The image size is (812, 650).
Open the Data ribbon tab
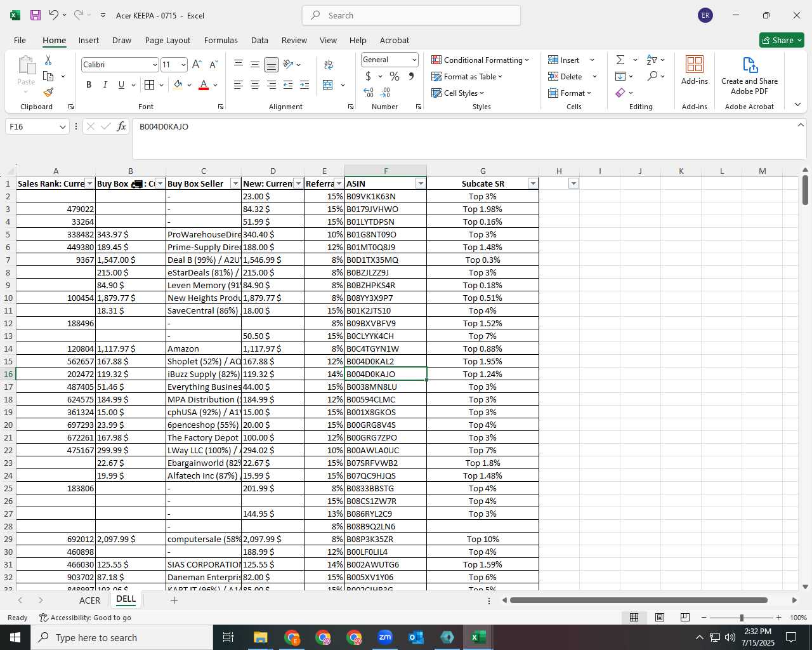pyautogui.click(x=259, y=40)
